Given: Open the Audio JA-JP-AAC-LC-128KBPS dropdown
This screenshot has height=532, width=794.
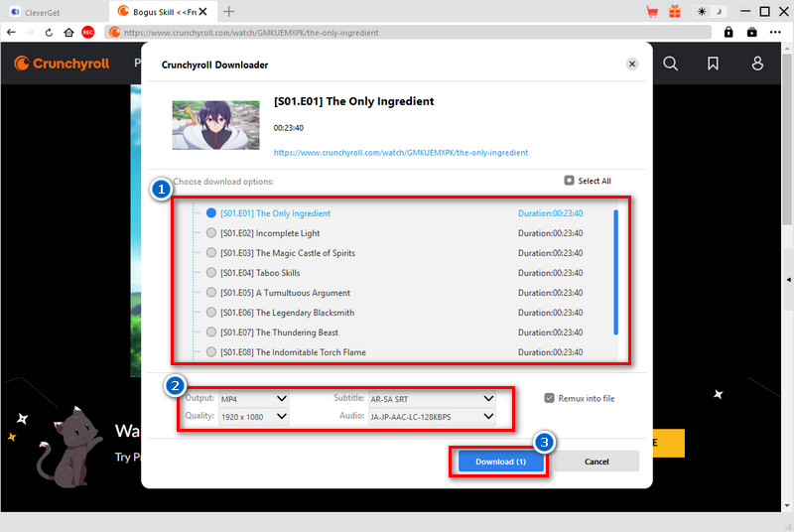Looking at the screenshot, I should (x=432, y=417).
